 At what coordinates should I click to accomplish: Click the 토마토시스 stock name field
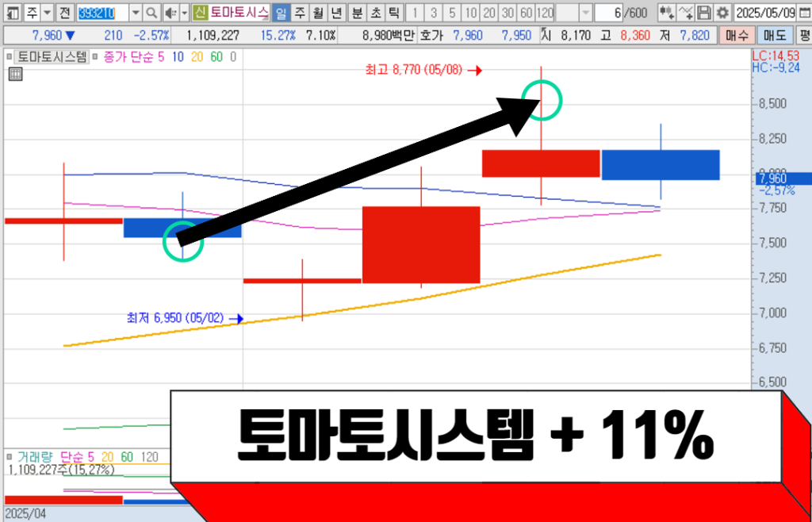(239, 12)
